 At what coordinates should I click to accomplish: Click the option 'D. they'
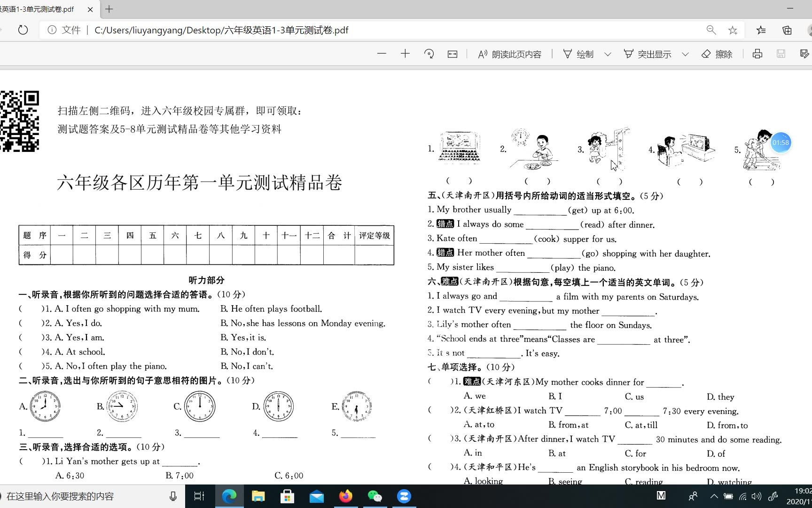tap(720, 397)
